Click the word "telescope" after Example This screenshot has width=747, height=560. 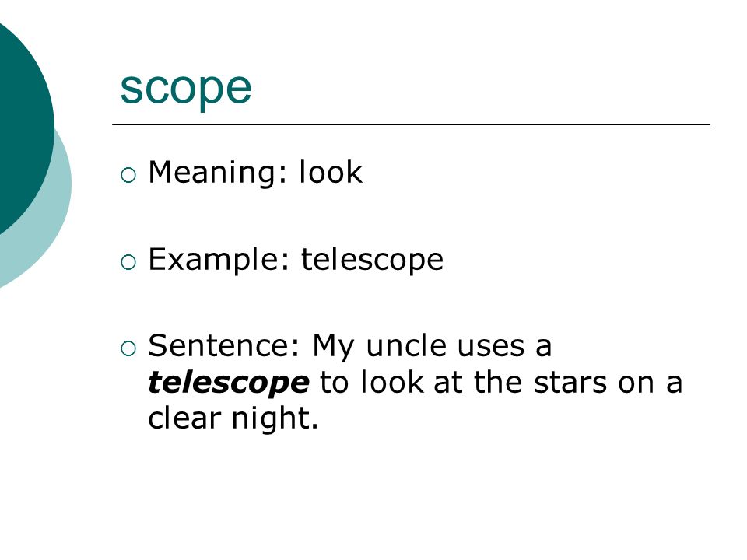(372, 261)
